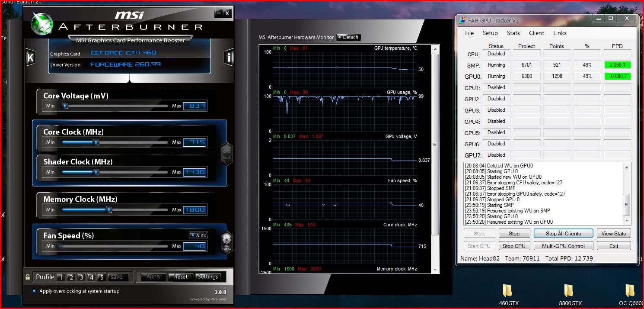Click the Shader Clock value field 1430

(x=195, y=172)
